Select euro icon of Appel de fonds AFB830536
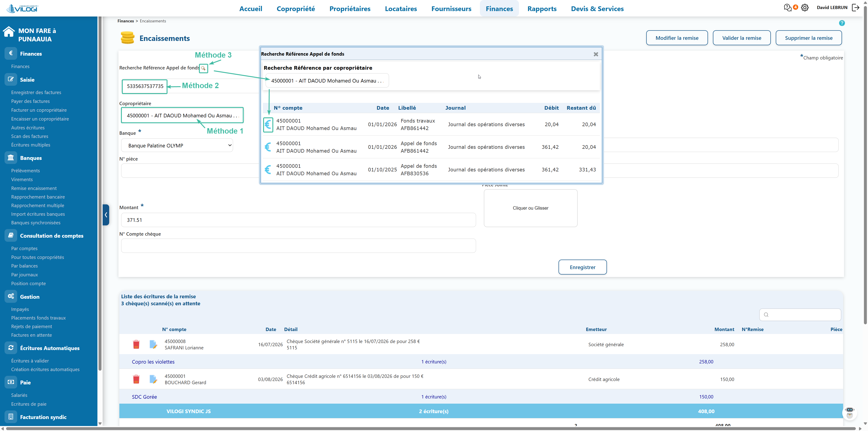This screenshot has height=431, width=868. (268, 170)
